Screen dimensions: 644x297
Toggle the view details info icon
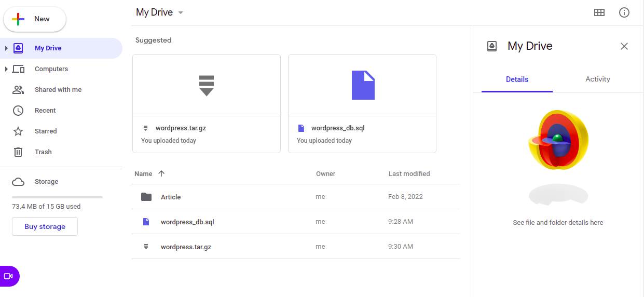tap(624, 13)
